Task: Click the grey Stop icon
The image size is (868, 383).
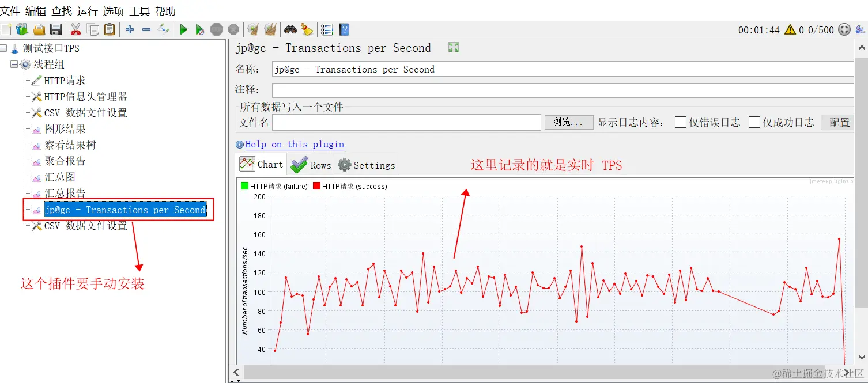Action: click(x=217, y=29)
